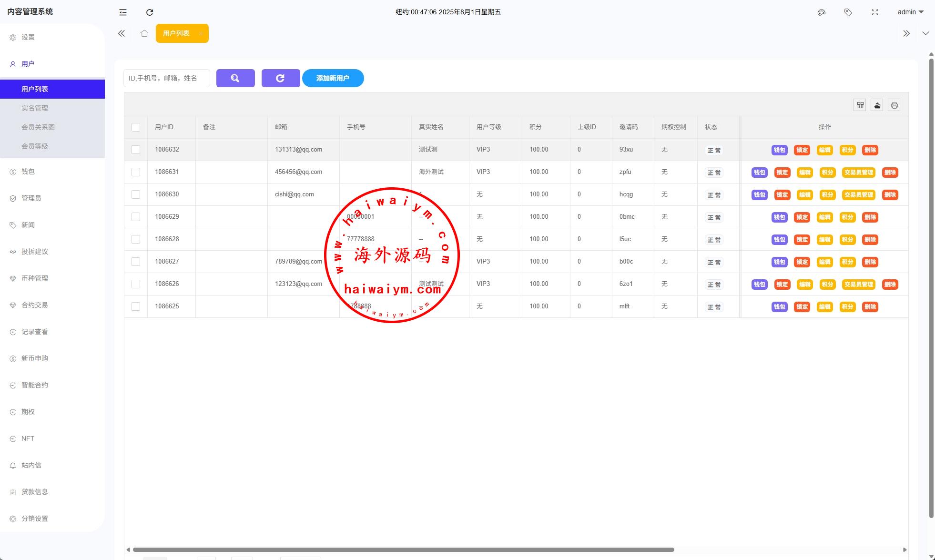This screenshot has height=560, width=935.
Task: Go to home tab icon
Action: [x=144, y=33]
